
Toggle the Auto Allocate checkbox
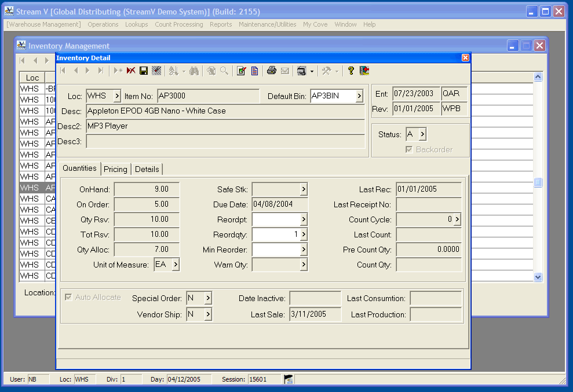(x=69, y=297)
